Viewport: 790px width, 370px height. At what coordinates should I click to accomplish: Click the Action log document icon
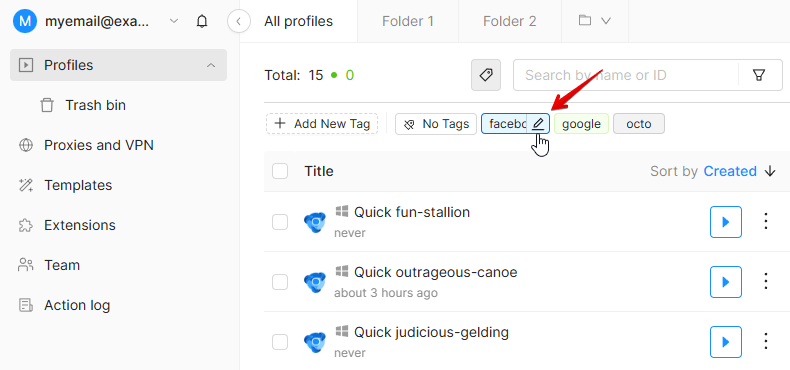pos(25,305)
